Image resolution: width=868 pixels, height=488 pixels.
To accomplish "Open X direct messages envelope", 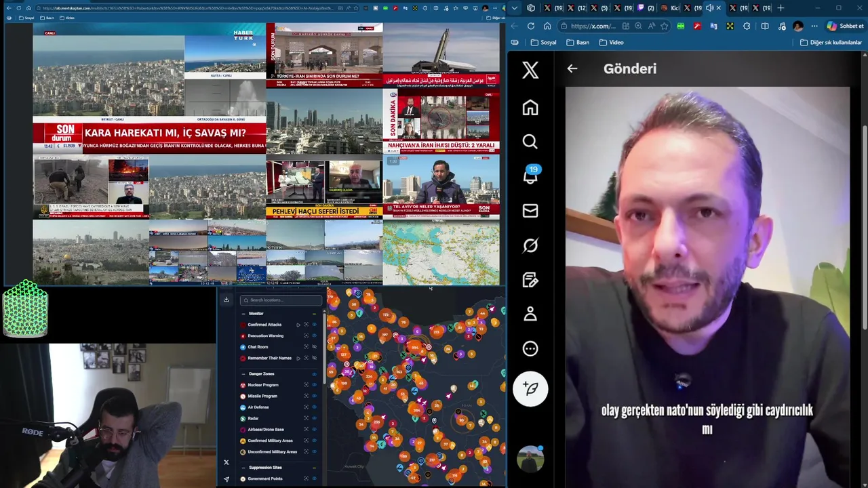I will tap(530, 211).
